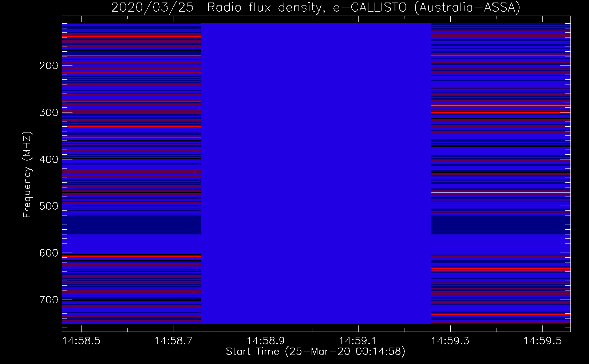
Task: Click the 400 frequency tick label
Action: tap(49, 159)
